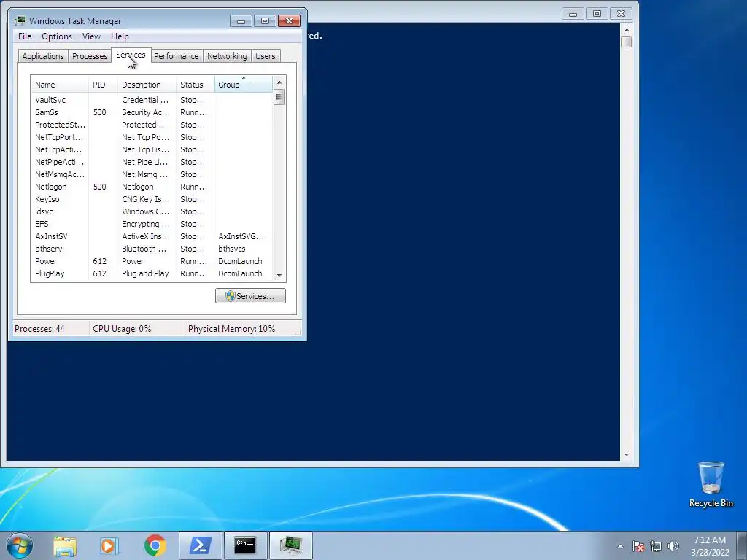Switch to the Command Prompt taskbar button

245,545
